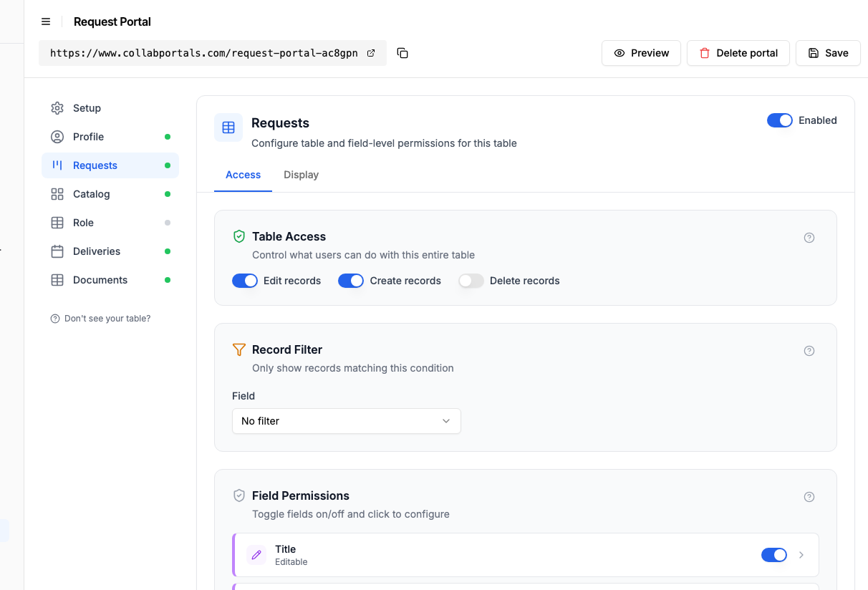
Task: Click the Profile user icon
Action: pyautogui.click(x=57, y=137)
